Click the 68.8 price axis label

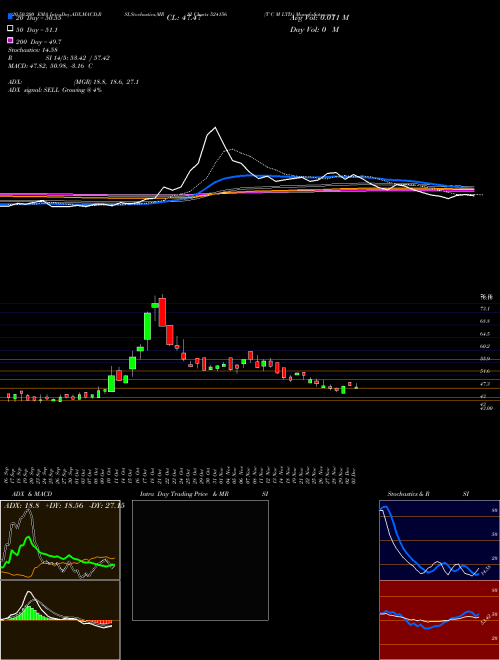tap(484, 321)
